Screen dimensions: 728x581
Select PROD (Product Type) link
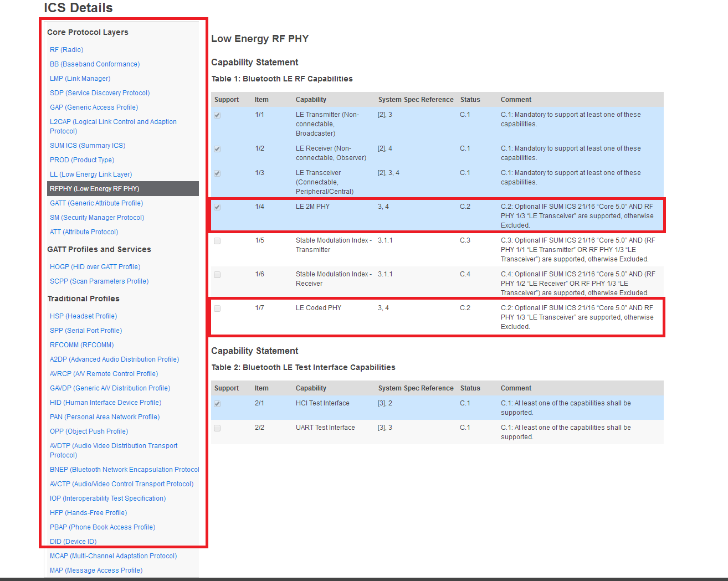82,160
